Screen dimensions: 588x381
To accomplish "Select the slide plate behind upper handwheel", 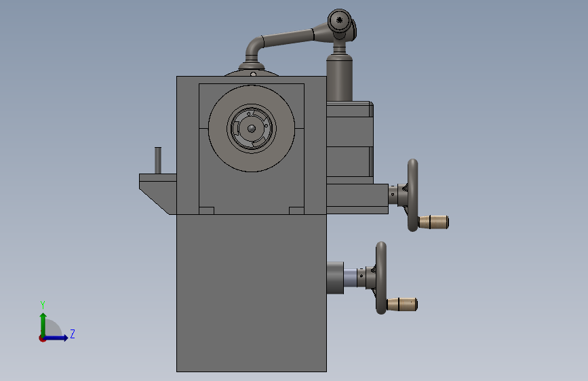I will (x=357, y=199).
